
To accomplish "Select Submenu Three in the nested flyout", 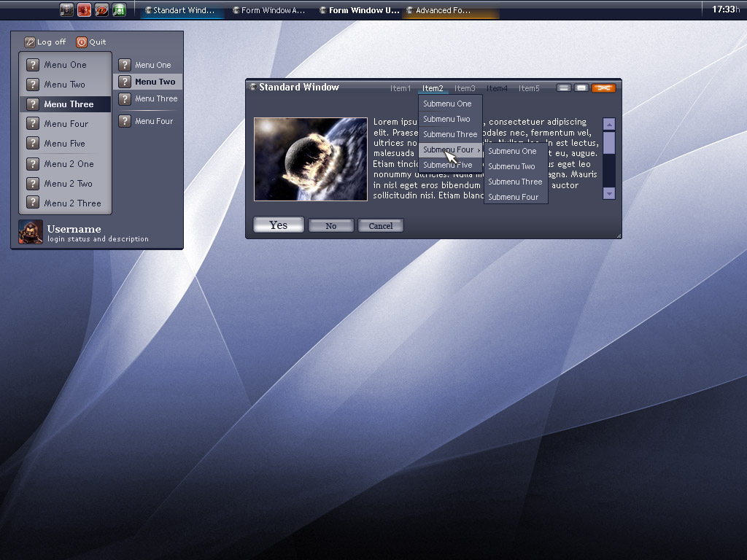I will [515, 182].
